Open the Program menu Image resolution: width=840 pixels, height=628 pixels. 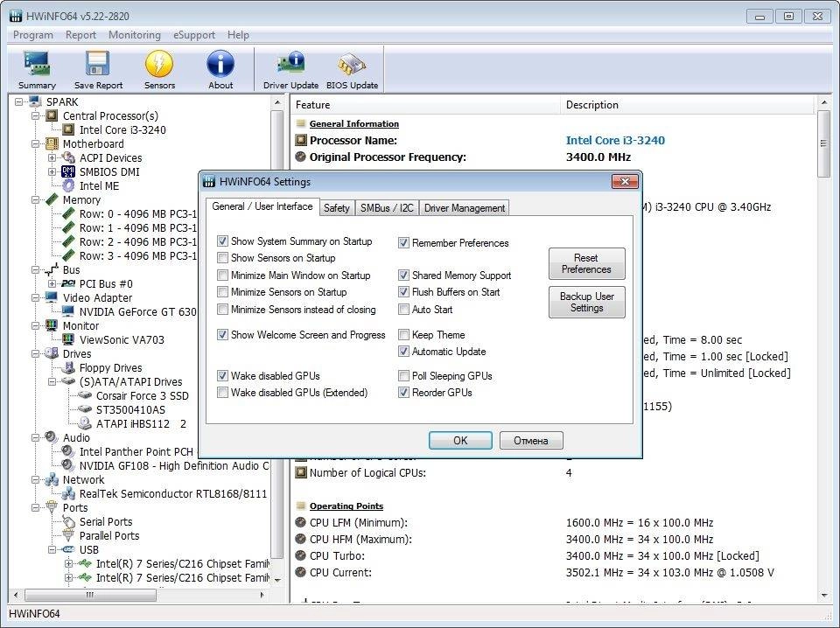[x=33, y=35]
